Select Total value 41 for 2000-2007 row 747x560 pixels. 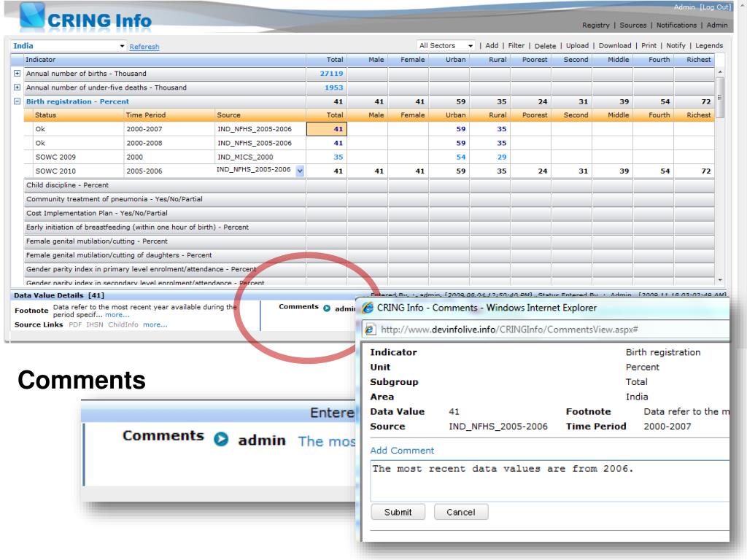[326, 129]
